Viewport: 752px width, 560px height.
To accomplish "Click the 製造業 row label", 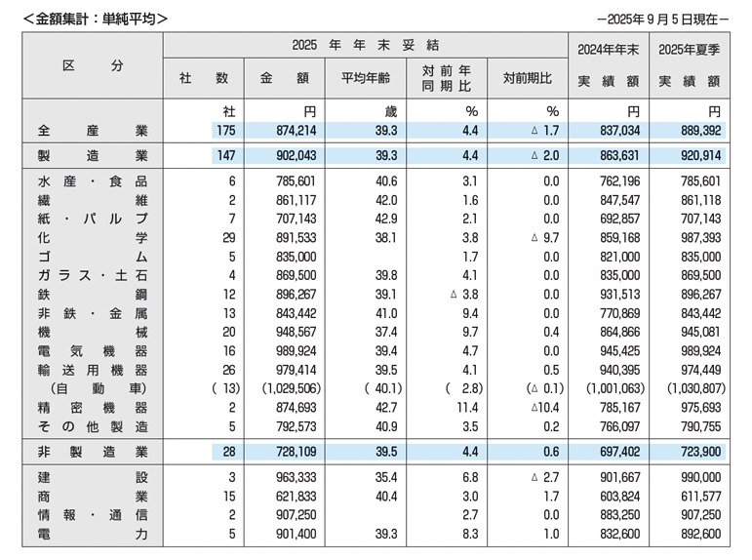I will (x=93, y=154).
